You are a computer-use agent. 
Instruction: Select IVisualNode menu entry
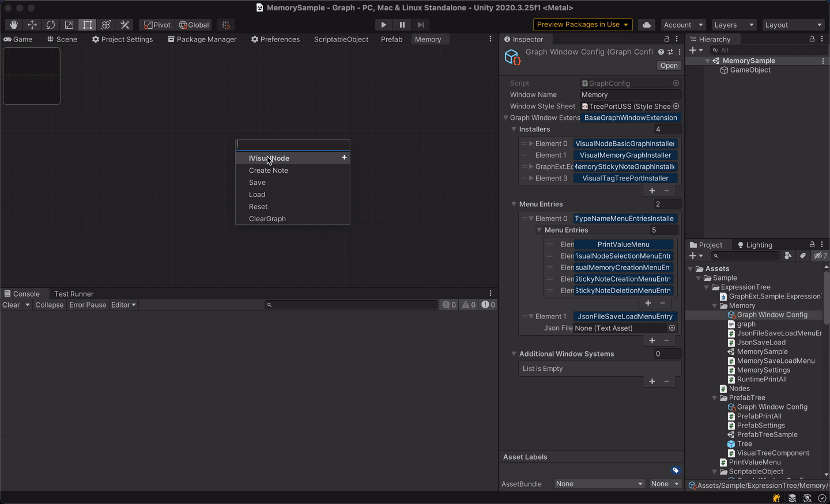click(293, 158)
